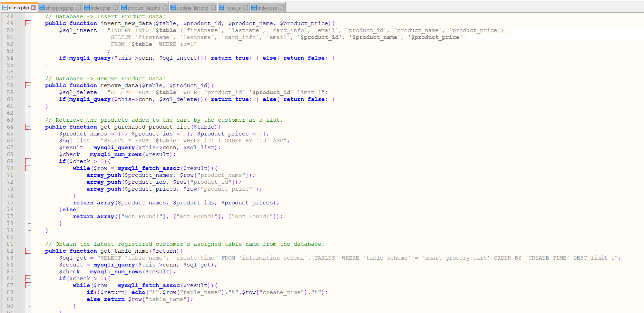Collapse the insert_new_data function fold
644x313 pixels.
[x=28, y=23]
